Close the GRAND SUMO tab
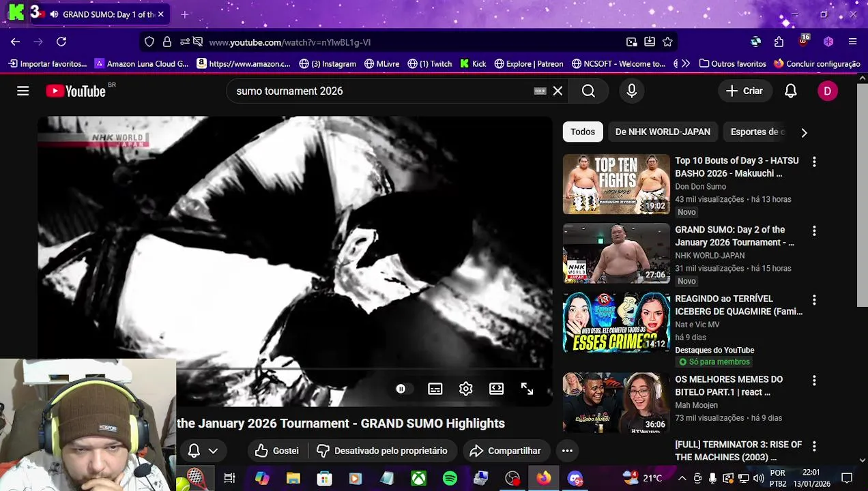Screen dimensions: 868x491 click(160, 14)
